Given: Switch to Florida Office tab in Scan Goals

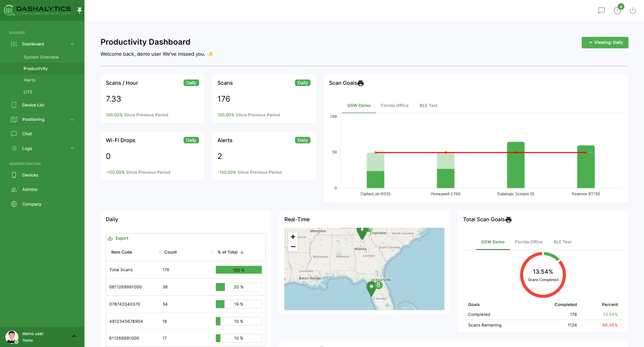Looking at the screenshot, I should coord(395,106).
